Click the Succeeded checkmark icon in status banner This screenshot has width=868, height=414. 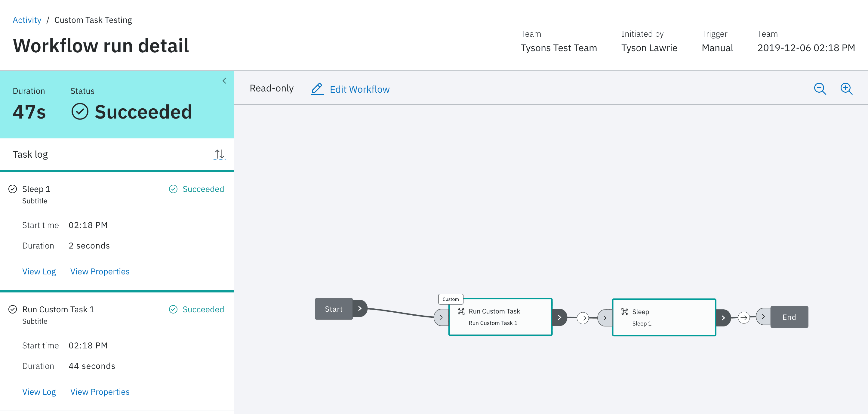coord(80,112)
